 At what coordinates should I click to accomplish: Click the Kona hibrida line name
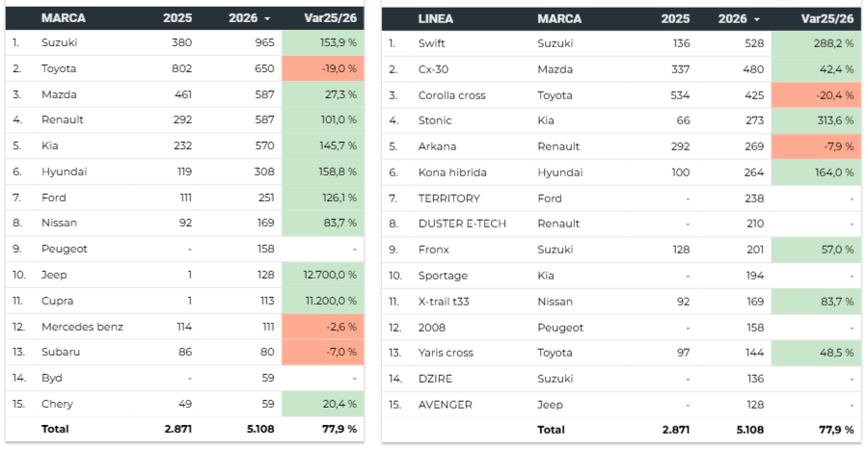coord(452,172)
